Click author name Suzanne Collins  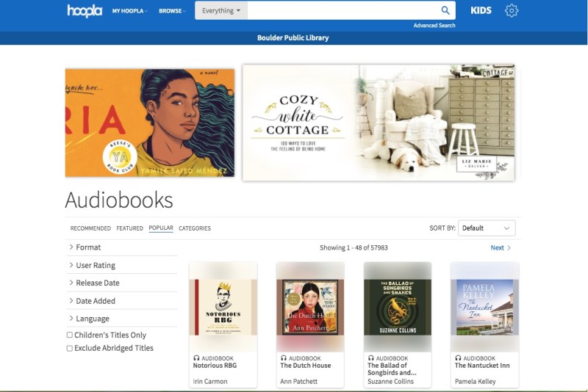[x=390, y=381]
